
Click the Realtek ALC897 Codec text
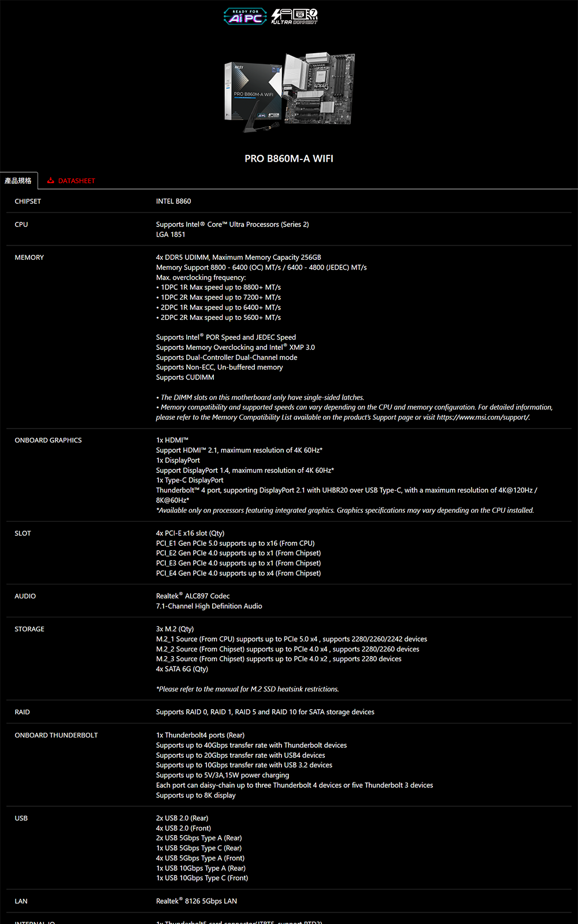[x=192, y=596]
